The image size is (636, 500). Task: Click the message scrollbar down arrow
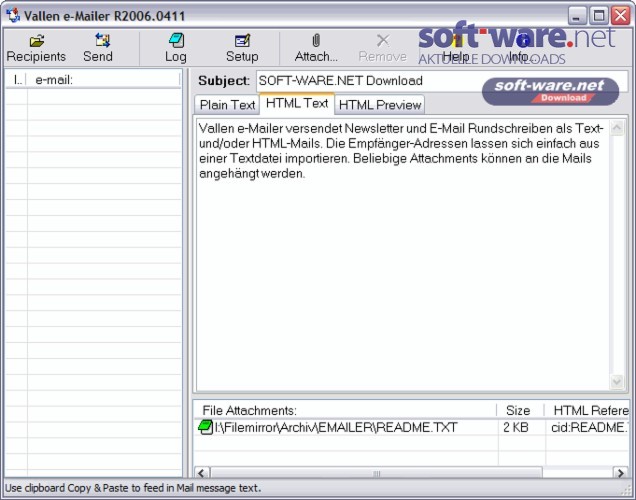tap(617, 381)
